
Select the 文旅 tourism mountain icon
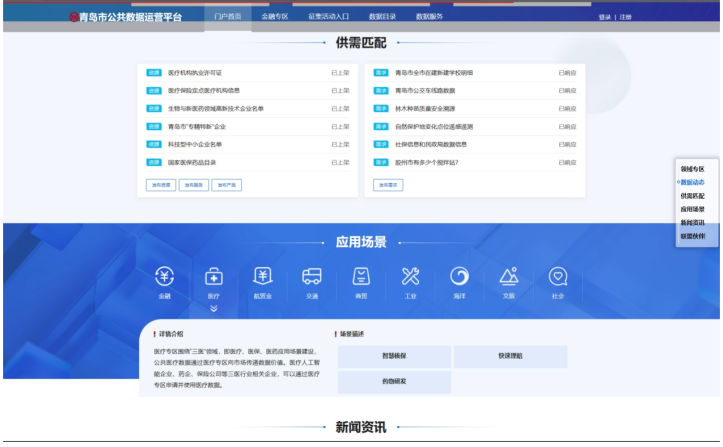pos(508,277)
